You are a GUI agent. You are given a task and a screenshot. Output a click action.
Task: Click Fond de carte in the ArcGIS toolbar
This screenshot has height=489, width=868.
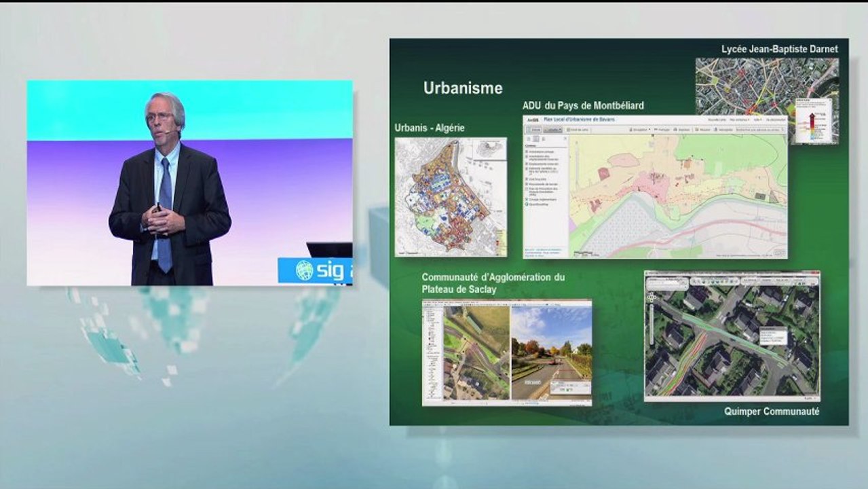pyautogui.click(x=578, y=130)
